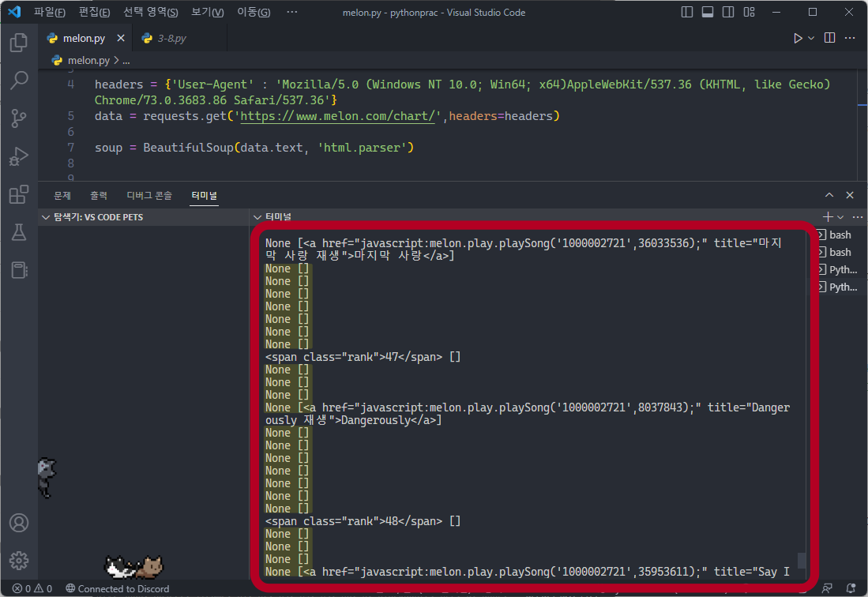Open the 선택 영역(S) menu
Image resolution: width=868 pixels, height=597 pixels.
coord(151,12)
